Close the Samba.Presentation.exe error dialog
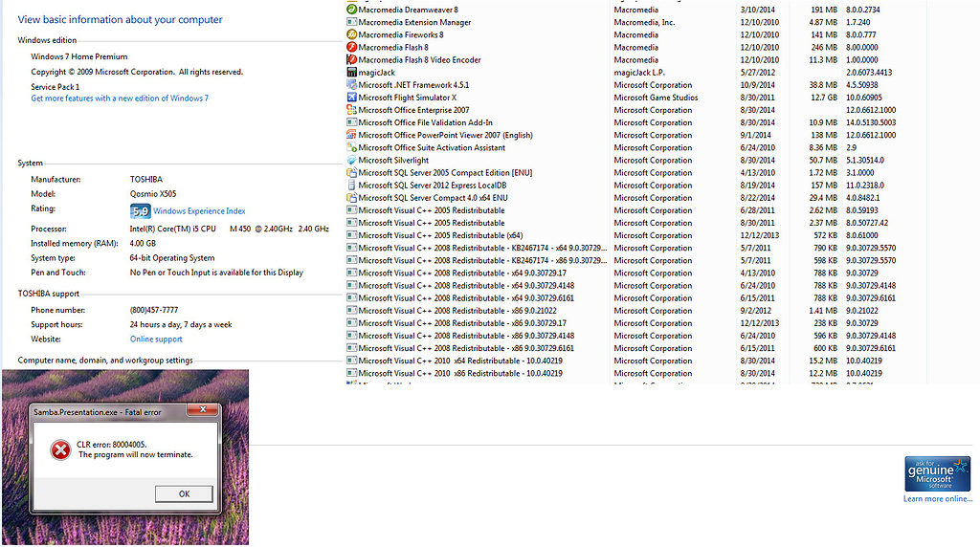 [x=201, y=411]
